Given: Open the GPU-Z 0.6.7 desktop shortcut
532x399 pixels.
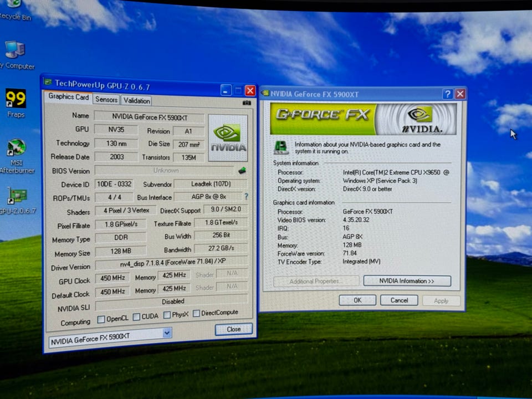Looking at the screenshot, I should click(x=17, y=196).
